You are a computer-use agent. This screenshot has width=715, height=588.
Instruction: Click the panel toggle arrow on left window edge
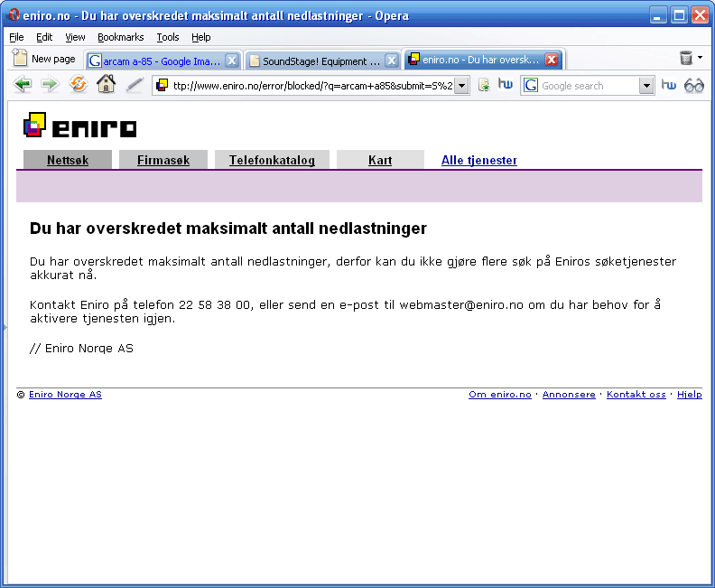coord(5,327)
